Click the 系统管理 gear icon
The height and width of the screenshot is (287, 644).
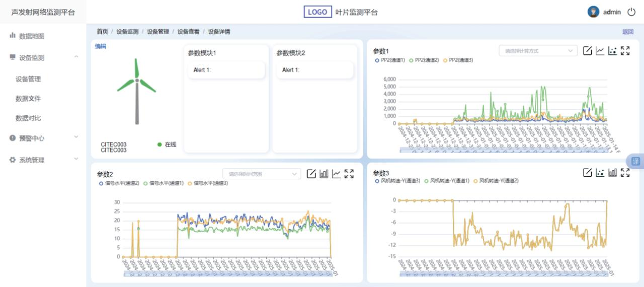tap(13, 160)
